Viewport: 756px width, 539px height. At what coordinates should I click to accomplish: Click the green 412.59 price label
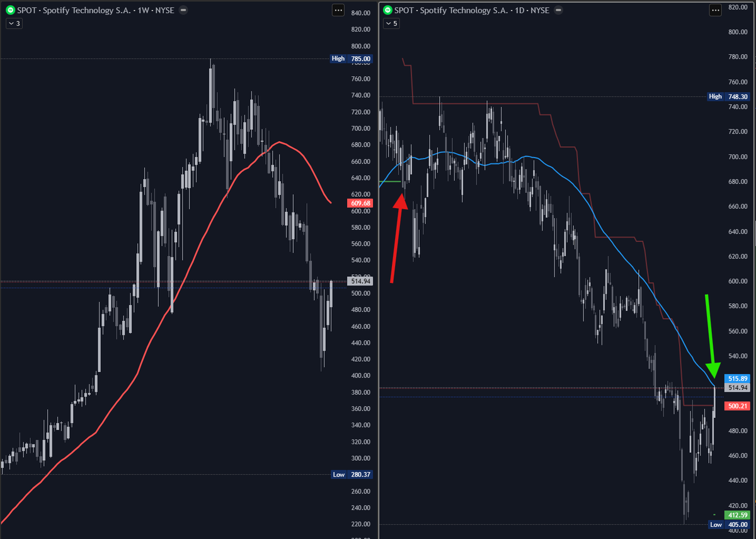[738, 516]
